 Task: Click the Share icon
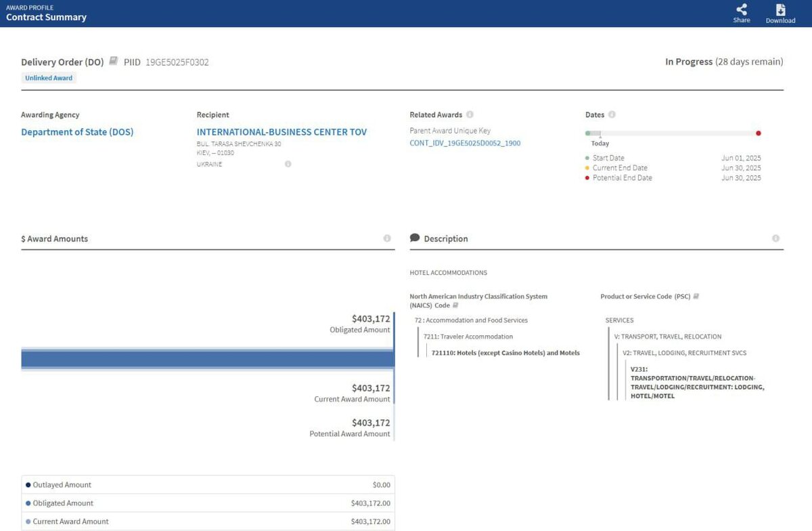pyautogui.click(x=742, y=9)
